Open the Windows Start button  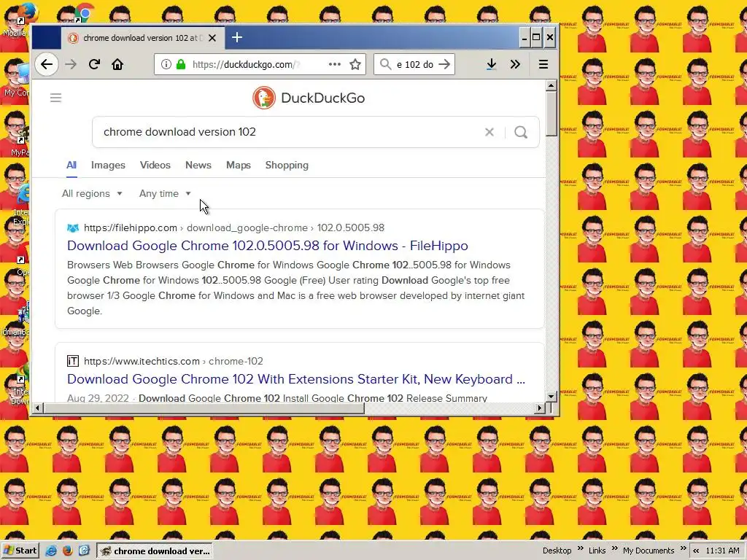point(20,551)
